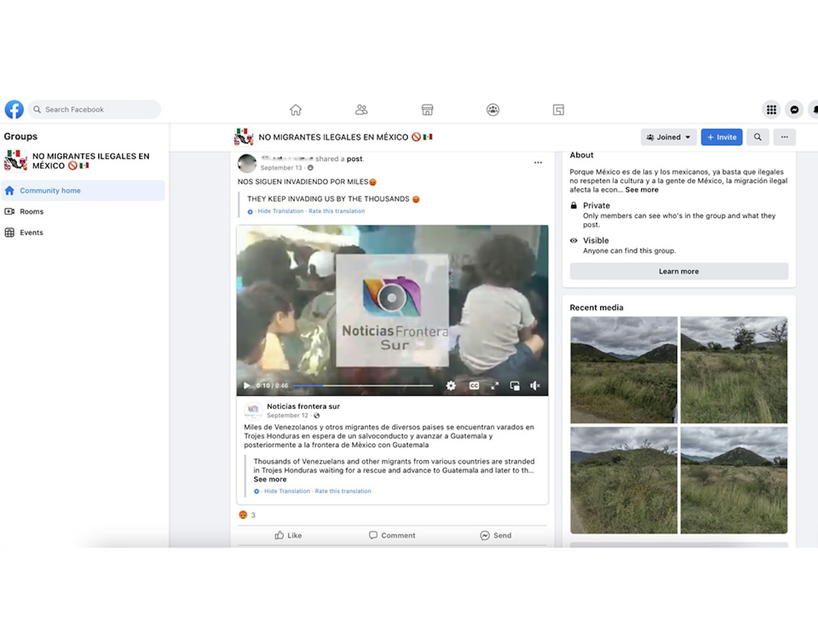Open the September 13 post timestamp

[x=281, y=168]
